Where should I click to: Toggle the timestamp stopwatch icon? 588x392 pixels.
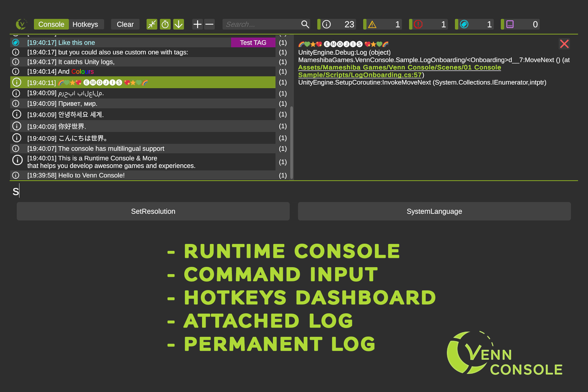pos(165,24)
